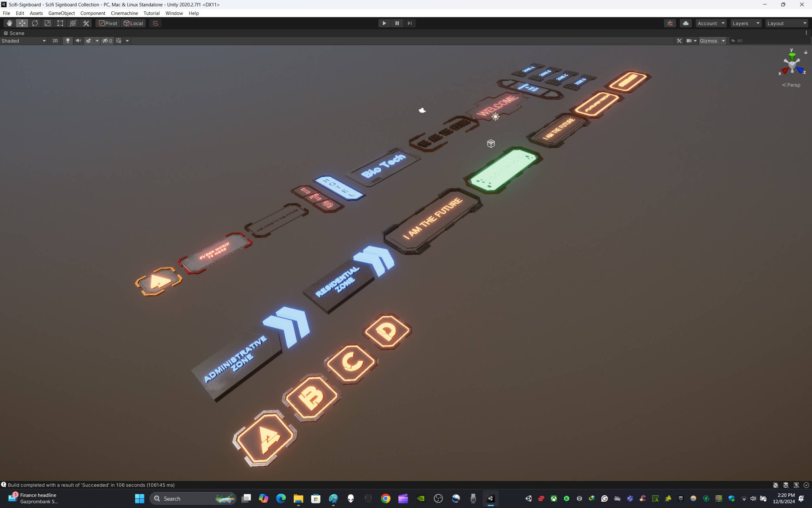Open the Tutorial menu

pyautogui.click(x=151, y=13)
